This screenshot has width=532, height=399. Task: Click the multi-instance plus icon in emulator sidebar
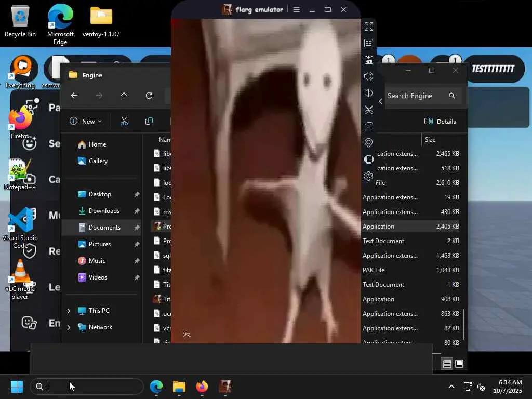[x=368, y=126]
